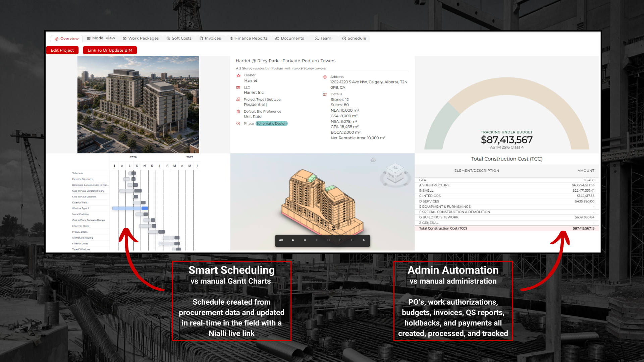This screenshot has width=644, height=362.
Task: Select filter C in model bar
Action: pos(317,240)
